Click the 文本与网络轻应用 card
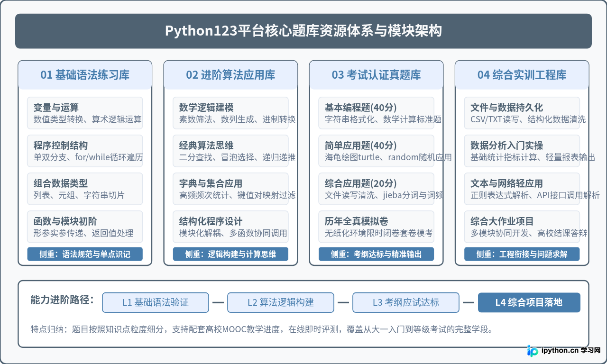Screen dimensions: 607x364 coord(522,189)
